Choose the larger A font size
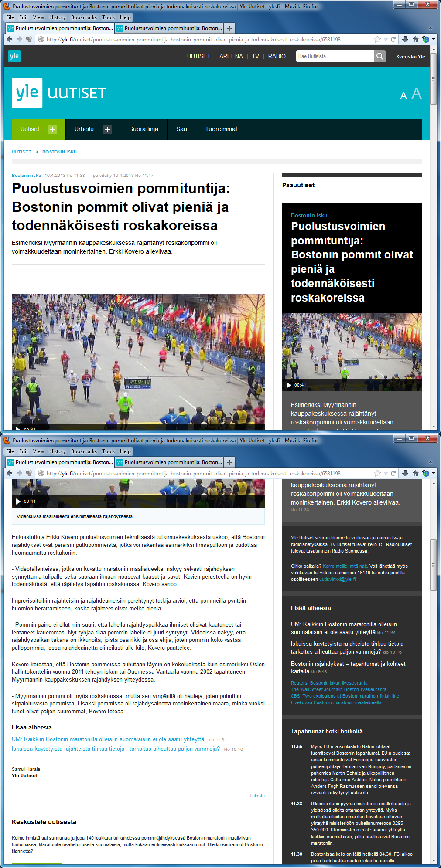 (x=417, y=93)
